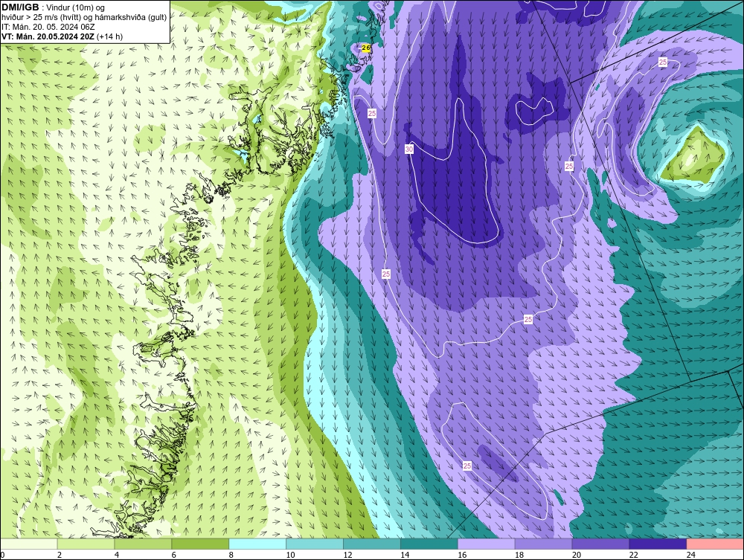The width and height of the screenshot is (744, 560).
Task: Click the legend scale number 12
Action: tap(347, 555)
